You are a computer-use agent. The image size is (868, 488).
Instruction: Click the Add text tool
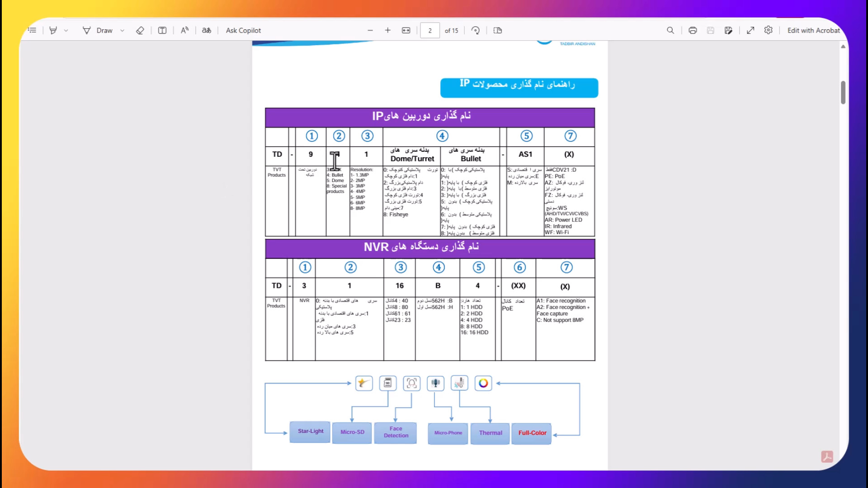(x=162, y=30)
